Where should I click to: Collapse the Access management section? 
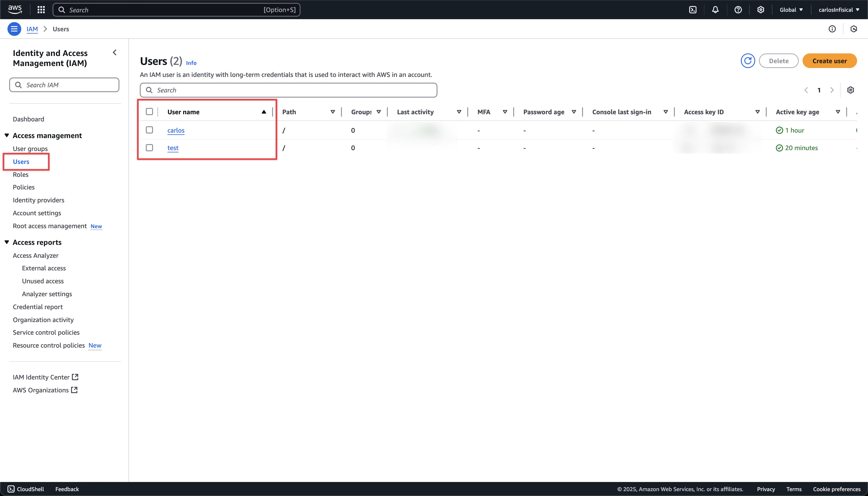pyautogui.click(x=7, y=135)
